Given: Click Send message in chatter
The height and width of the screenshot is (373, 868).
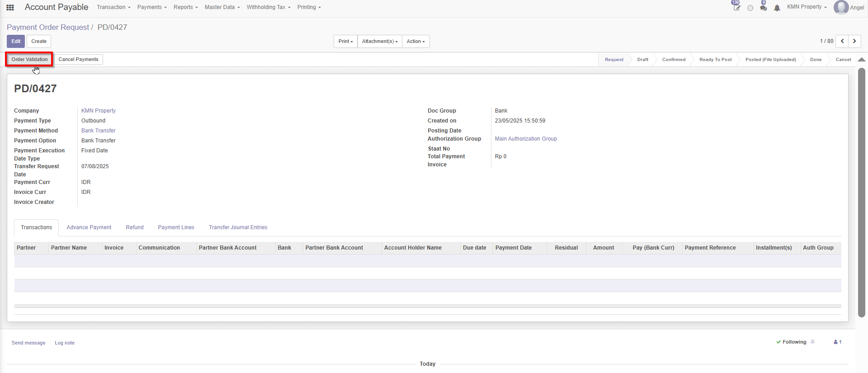Looking at the screenshot, I should point(28,343).
